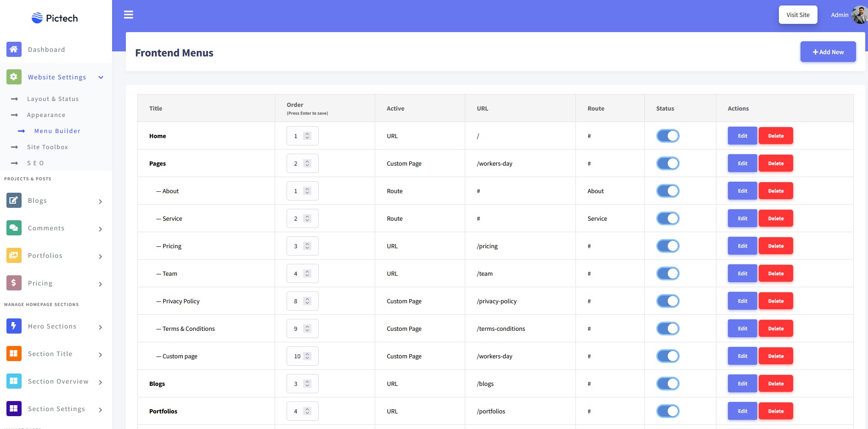Click the Pricing dollar icon

(x=14, y=283)
